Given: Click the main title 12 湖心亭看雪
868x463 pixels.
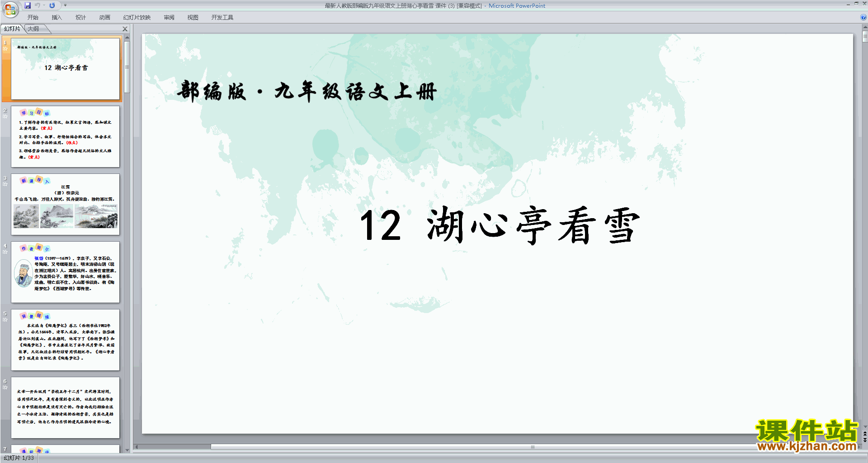Looking at the screenshot, I should click(500, 225).
